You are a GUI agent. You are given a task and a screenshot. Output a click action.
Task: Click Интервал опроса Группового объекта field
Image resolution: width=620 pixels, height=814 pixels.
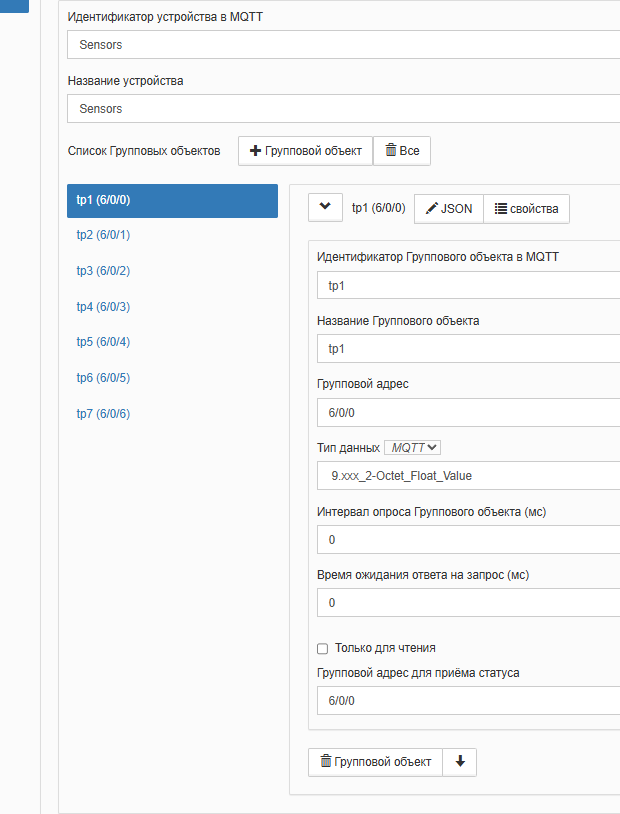pyautogui.click(x=468, y=540)
